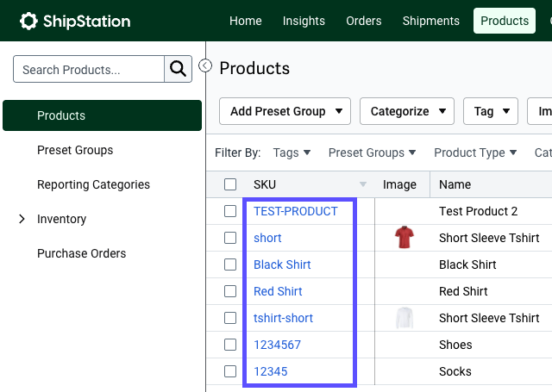Image resolution: width=552 pixels, height=392 pixels.
Task: Click the Red Shirt name cell
Action: pos(463,291)
